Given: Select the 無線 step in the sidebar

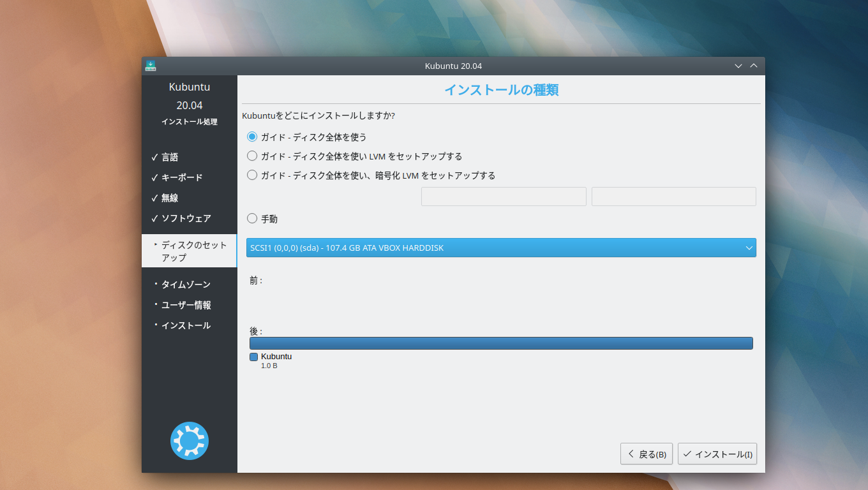Looking at the screenshot, I should (x=170, y=198).
